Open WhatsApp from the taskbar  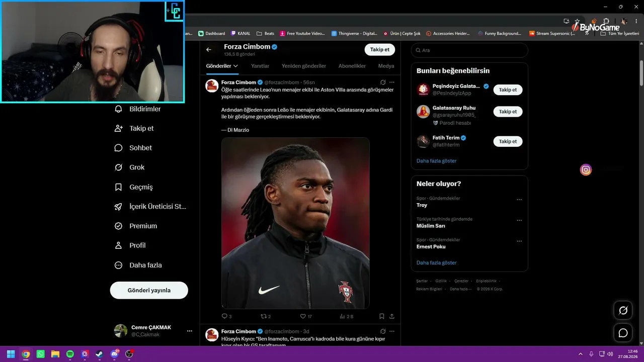coord(41,354)
